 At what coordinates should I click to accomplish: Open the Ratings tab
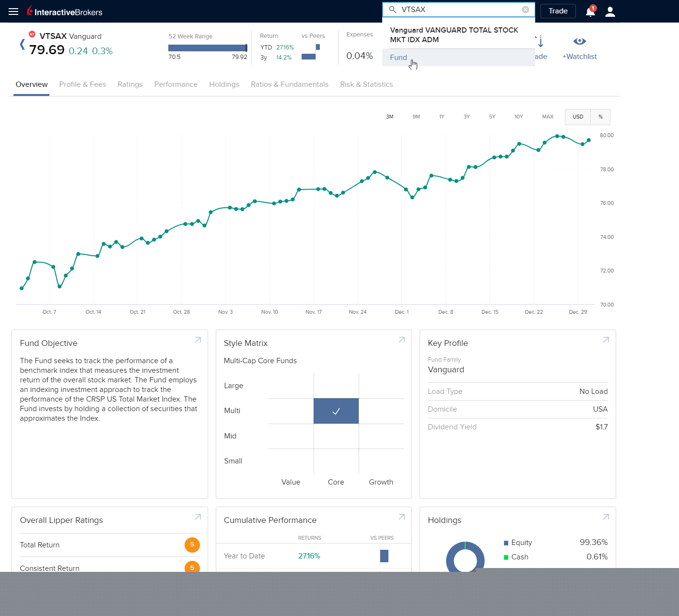click(130, 84)
